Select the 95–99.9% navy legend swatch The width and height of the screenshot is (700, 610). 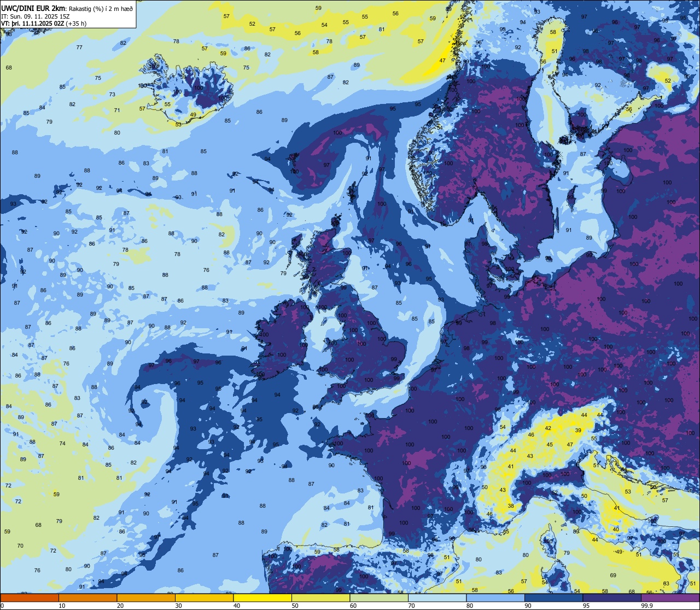(612, 597)
